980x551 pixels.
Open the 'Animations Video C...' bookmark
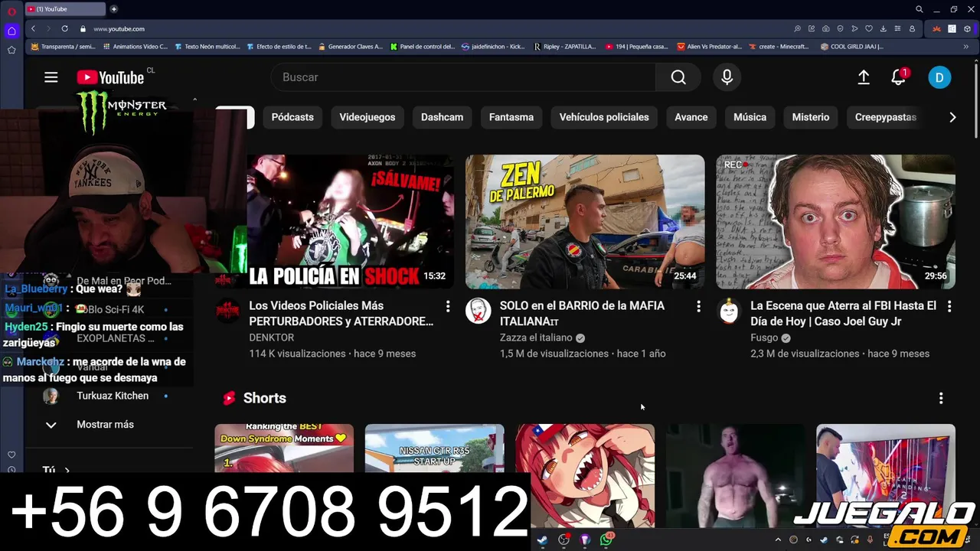[x=134, y=47]
